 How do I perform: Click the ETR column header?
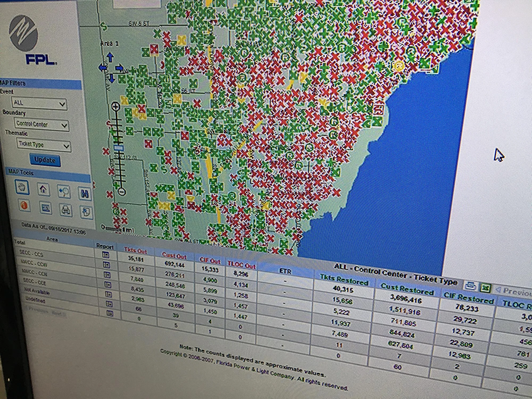pyautogui.click(x=285, y=271)
